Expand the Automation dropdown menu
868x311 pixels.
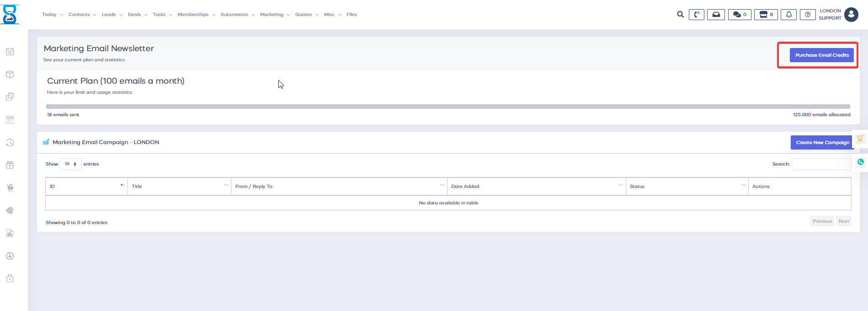pos(237,15)
